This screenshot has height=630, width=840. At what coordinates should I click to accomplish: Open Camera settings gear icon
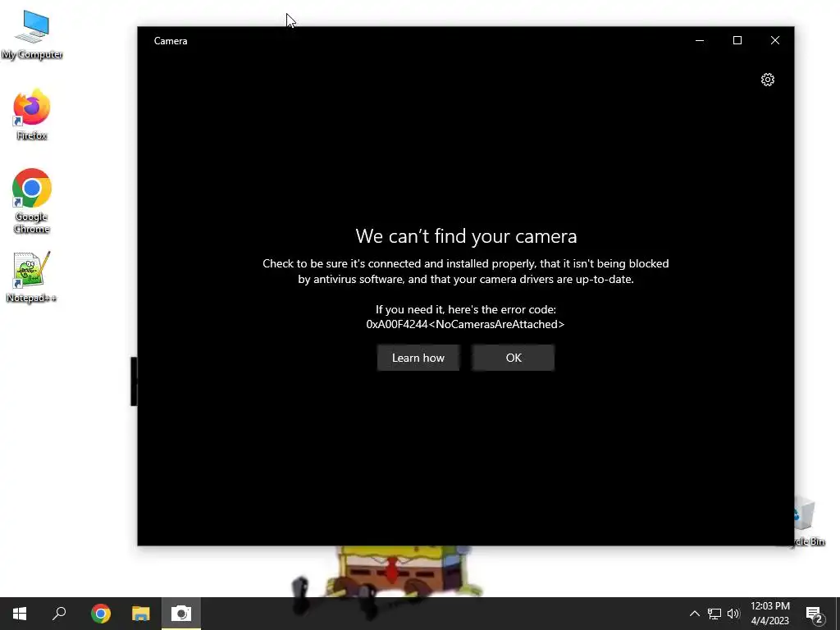tap(767, 80)
